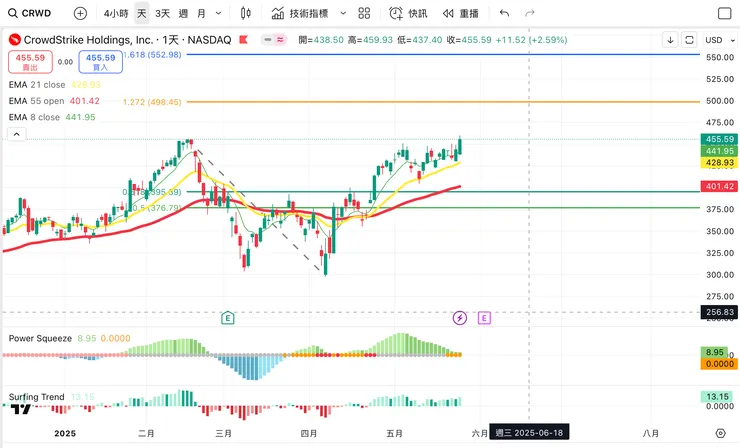This screenshot has height=448, width=740.
Task: Expand the 技術指標 favorites dropdown arrow
Action: click(x=343, y=14)
